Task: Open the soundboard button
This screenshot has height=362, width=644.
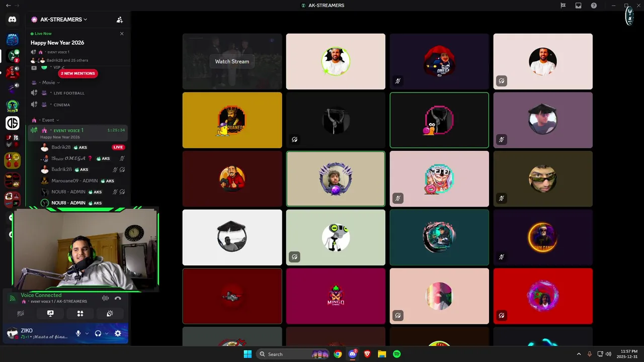Action: pos(110,313)
